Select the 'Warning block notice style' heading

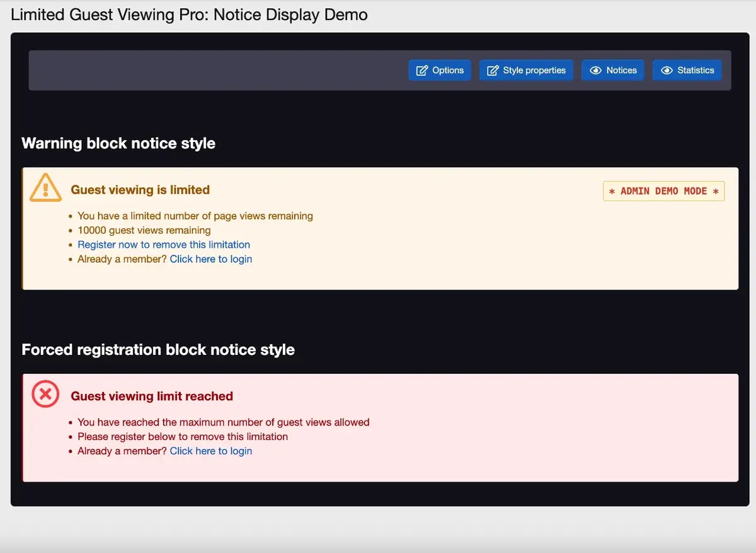click(118, 144)
